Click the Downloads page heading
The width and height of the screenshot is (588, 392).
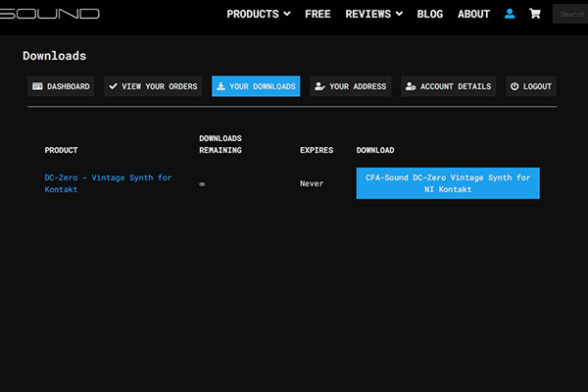tap(54, 56)
